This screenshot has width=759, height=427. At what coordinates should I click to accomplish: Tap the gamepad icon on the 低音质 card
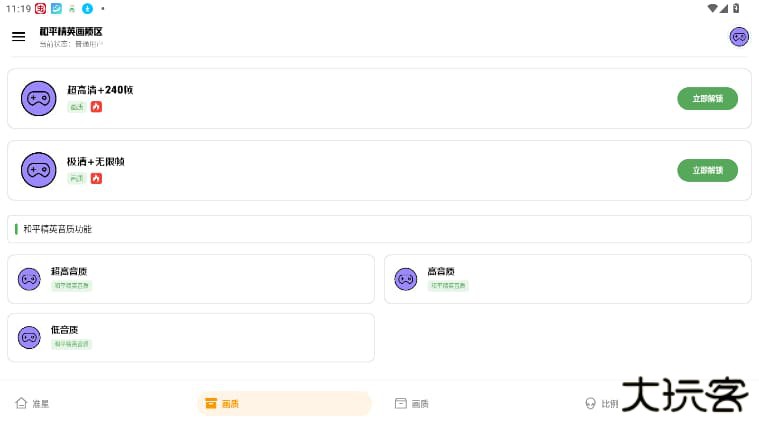point(29,337)
